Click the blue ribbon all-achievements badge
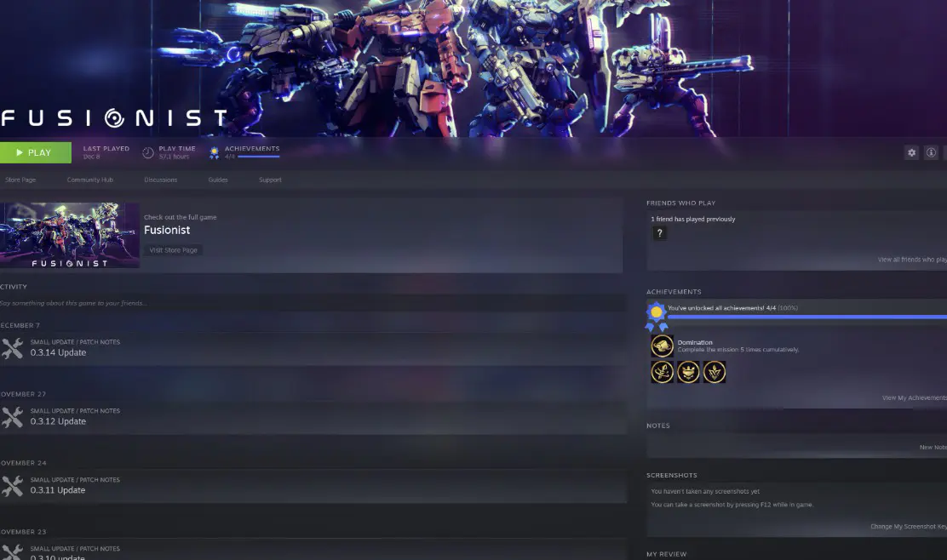 [x=656, y=317]
